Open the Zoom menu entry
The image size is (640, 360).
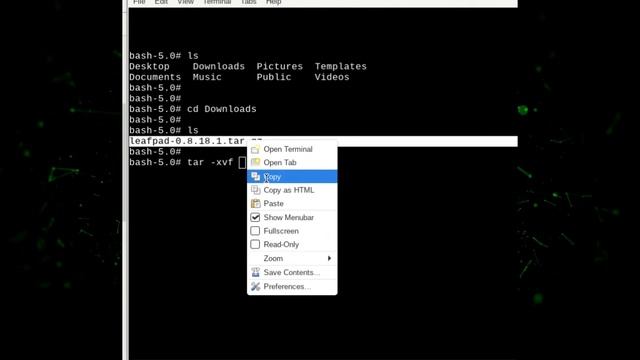[x=292, y=258]
